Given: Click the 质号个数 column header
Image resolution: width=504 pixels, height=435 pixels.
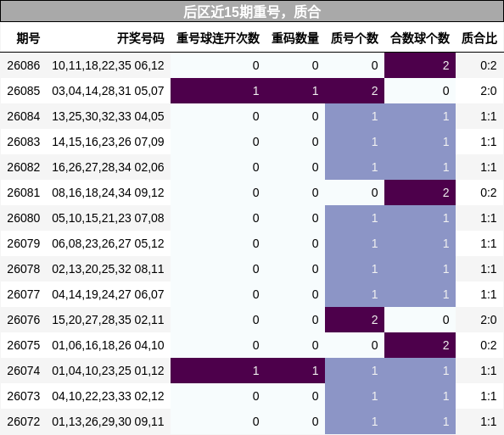Looking at the screenshot, I should [x=355, y=38].
